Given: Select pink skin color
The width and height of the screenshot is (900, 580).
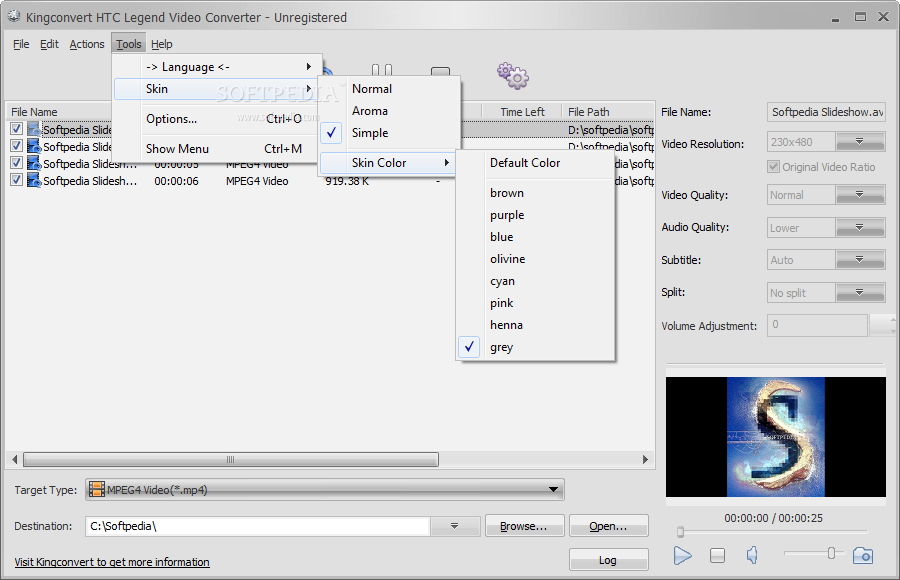Looking at the screenshot, I should (x=535, y=303).
